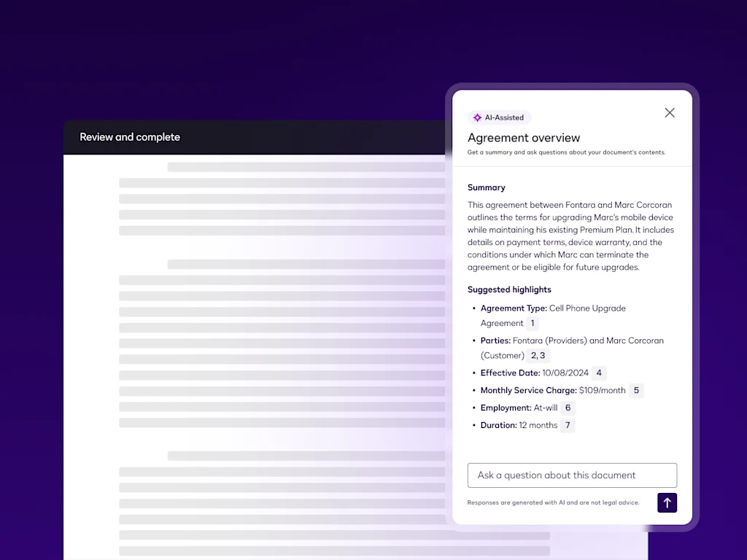Click the AI-Assisted sparkle icon
The image size is (747, 560).
point(477,117)
